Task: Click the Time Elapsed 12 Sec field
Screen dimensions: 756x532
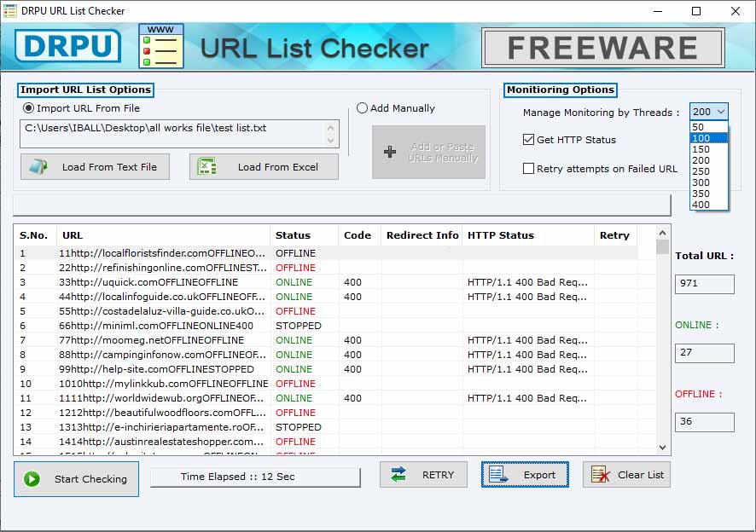Action: coord(255,477)
